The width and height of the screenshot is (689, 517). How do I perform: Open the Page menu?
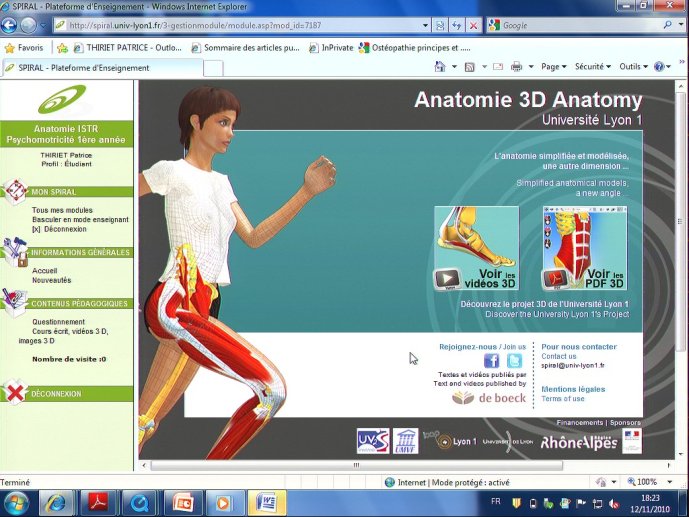[554, 67]
